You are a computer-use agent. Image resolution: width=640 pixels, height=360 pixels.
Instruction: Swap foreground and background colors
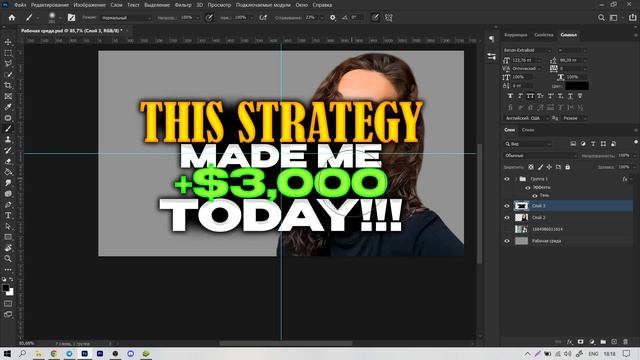(x=11, y=280)
